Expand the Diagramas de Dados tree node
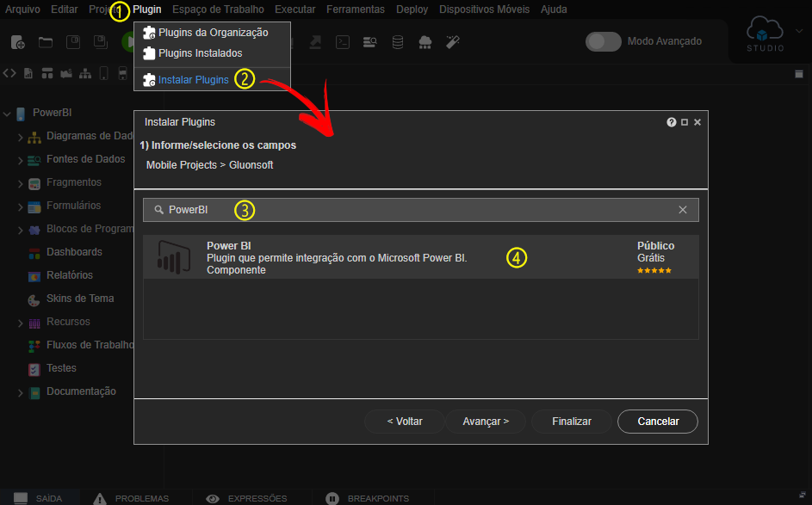The height and width of the screenshot is (505, 812). click(x=20, y=137)
